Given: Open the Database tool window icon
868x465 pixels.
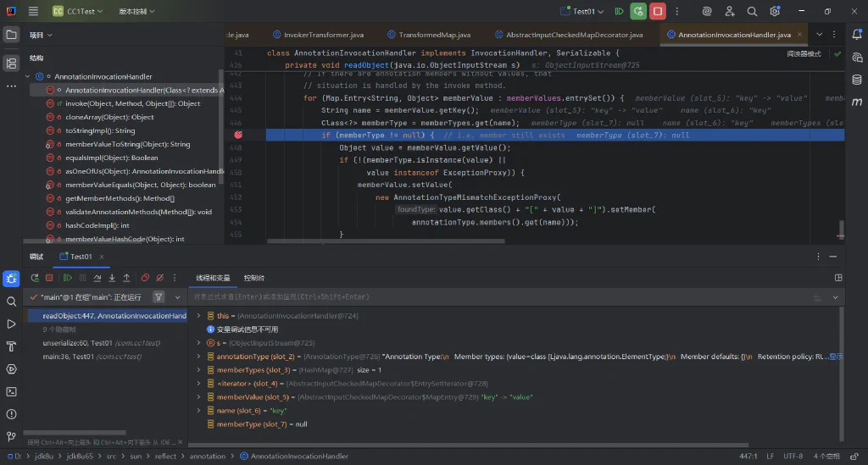Looking at the screenshot, I should 856,80.
